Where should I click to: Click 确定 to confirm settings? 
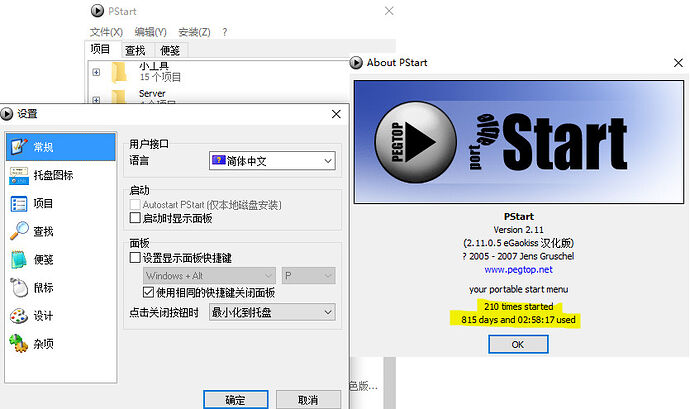point(235,399)
